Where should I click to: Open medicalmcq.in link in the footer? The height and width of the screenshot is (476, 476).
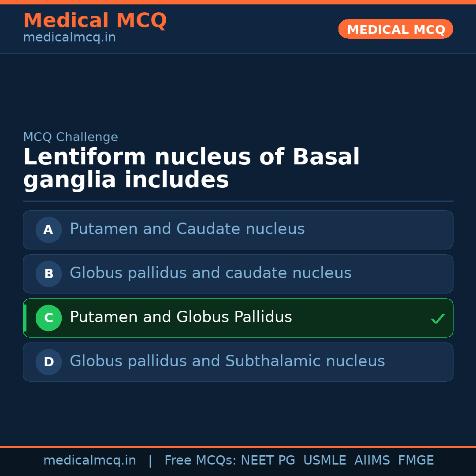[89, 461]
